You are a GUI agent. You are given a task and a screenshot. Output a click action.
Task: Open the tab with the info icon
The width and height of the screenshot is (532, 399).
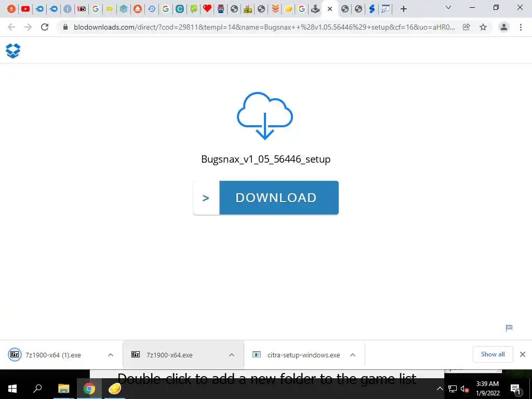68,9
